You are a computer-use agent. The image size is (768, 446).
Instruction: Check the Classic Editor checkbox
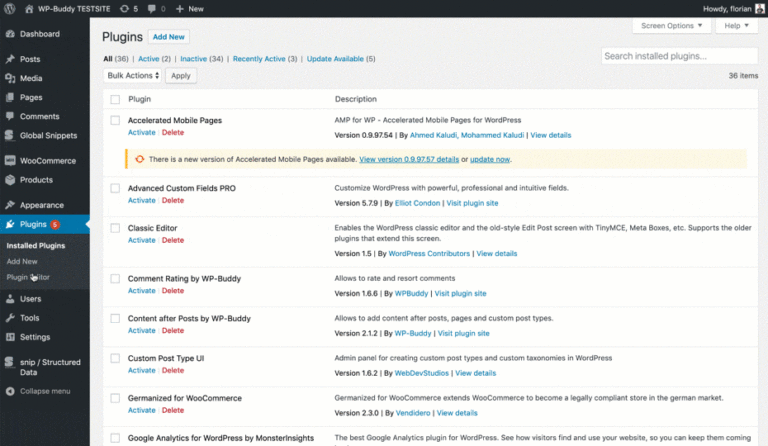(115, 228)
